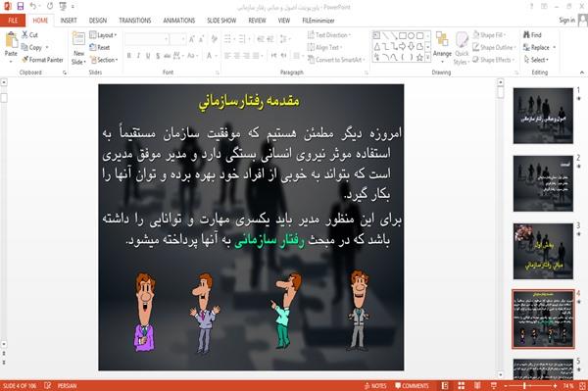Toggle text Shadow formatting
The height and width of the screenshot is (391, 588).
point(158,56)
